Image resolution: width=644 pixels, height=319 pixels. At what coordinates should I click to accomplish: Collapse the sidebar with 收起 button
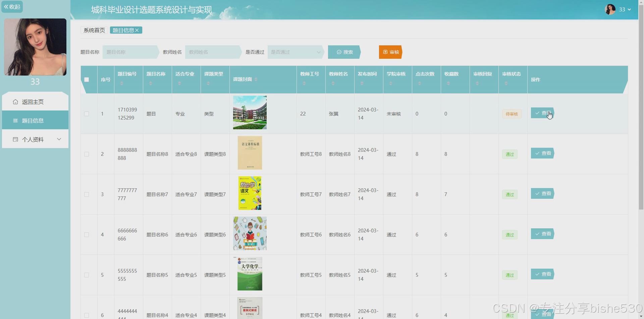[x=12, y=7]
